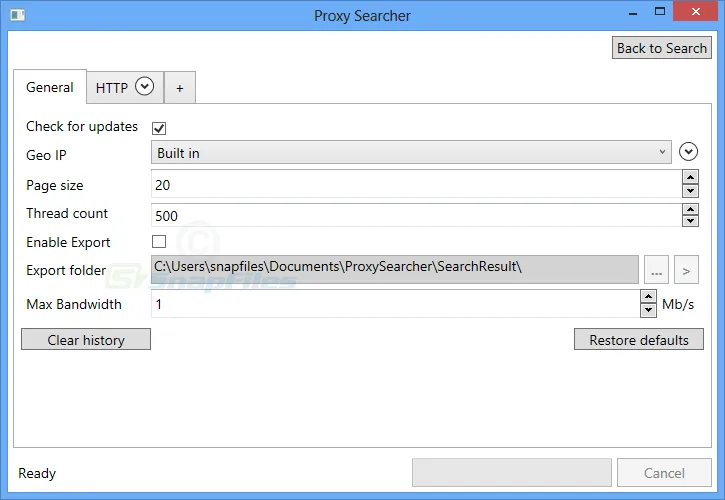Maximize the Proxy Searcher window

[660, 12]
